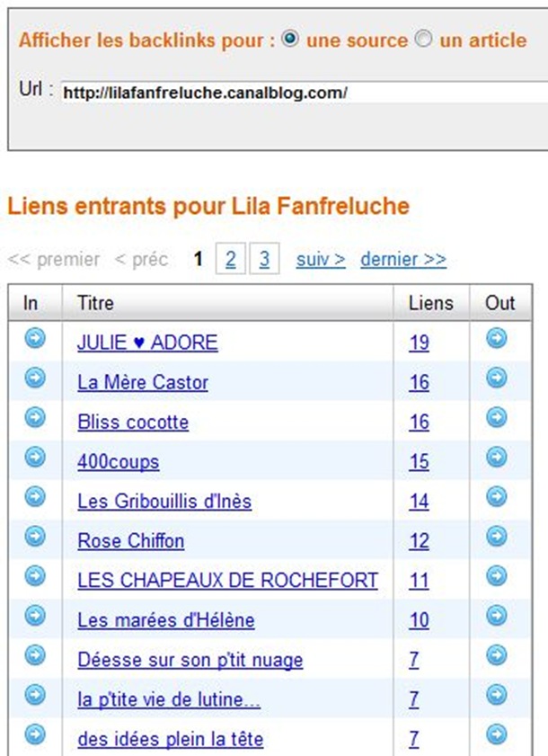
Task: Click the 16 links count for Bliss cocotte
Action: pyautogui.click(x=419, y=422)
